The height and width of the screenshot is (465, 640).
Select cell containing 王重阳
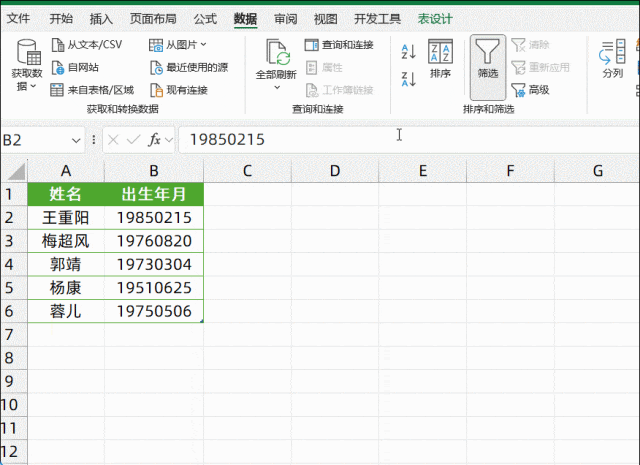(x=66, y=218)
